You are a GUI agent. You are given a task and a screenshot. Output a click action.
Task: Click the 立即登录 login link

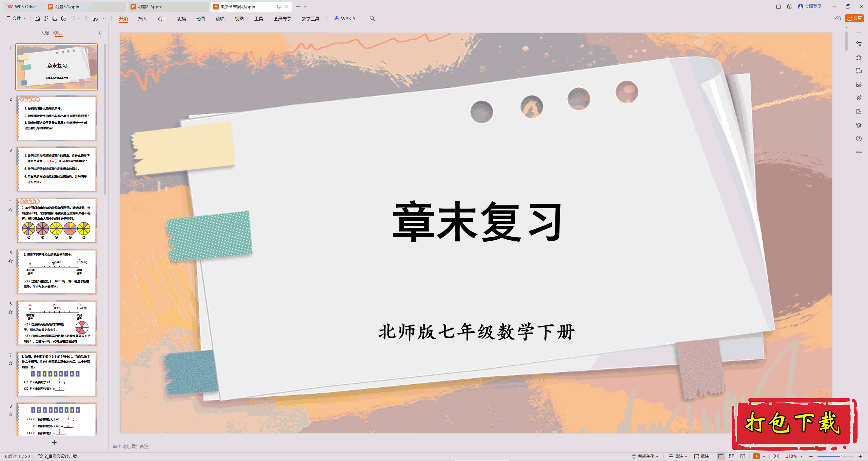click(810, 6)
